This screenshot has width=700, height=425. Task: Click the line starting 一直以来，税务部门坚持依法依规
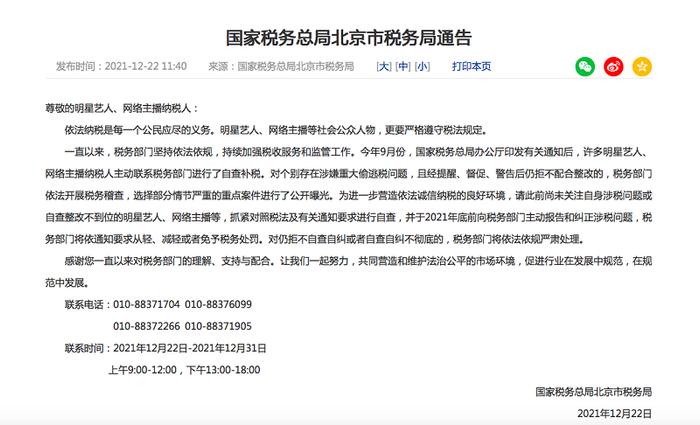point(358,152)
